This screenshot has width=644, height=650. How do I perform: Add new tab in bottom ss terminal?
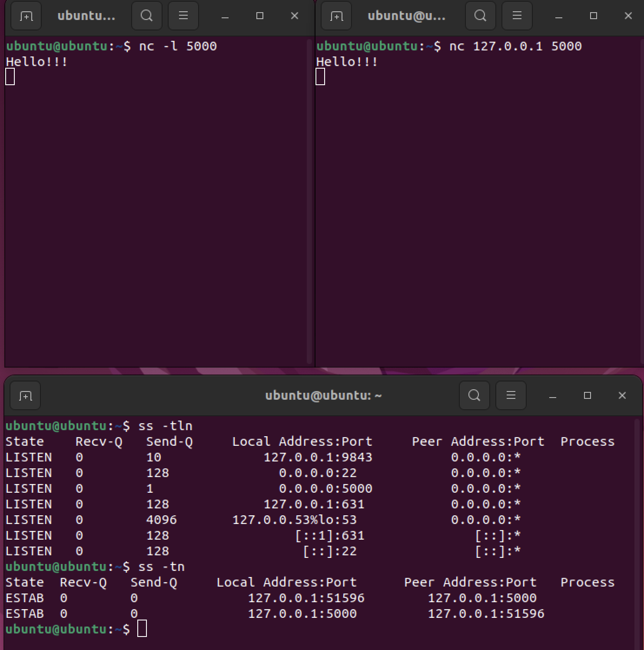tap(25, 396)
